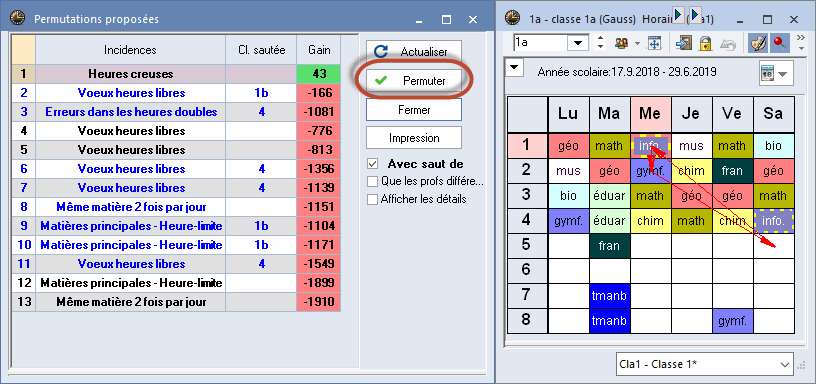The width and height of the screenshot is (816, 384).
Task: Open the 'Cla1 - Classe 1*' dropdown
Action: [x=705, y=364]
